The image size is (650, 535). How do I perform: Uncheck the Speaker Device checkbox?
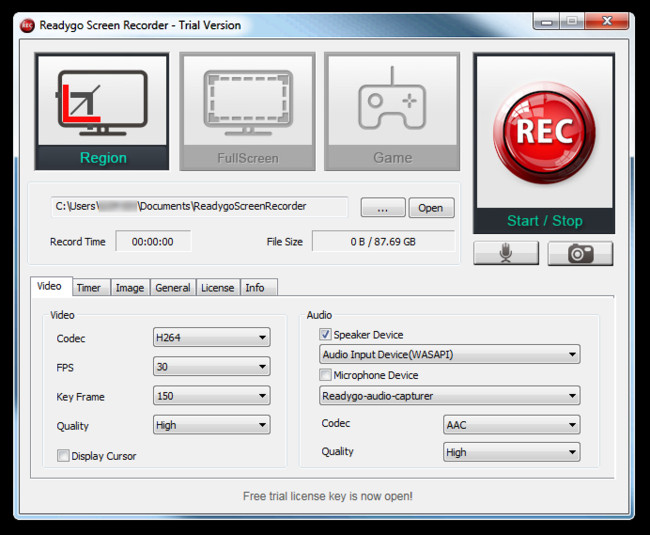[325, 334]
